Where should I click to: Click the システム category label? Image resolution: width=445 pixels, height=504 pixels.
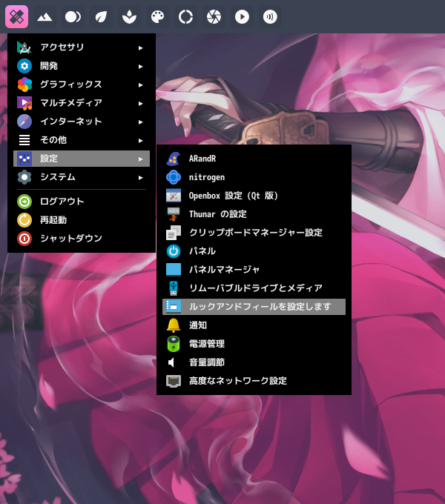[58, 177]
